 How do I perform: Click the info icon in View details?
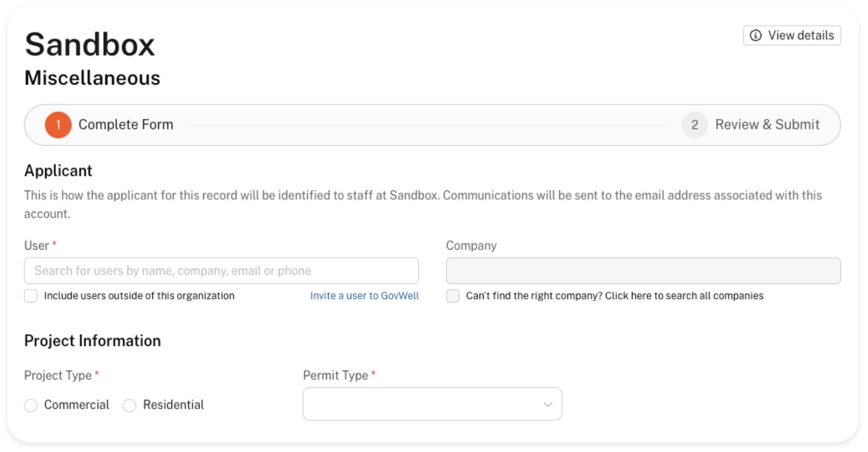tap(755, 36)
